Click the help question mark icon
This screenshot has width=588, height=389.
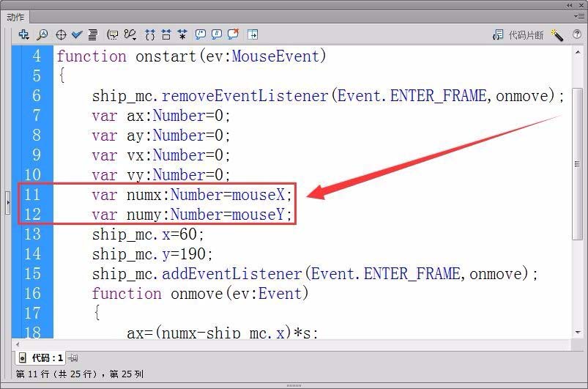[577, 34]
